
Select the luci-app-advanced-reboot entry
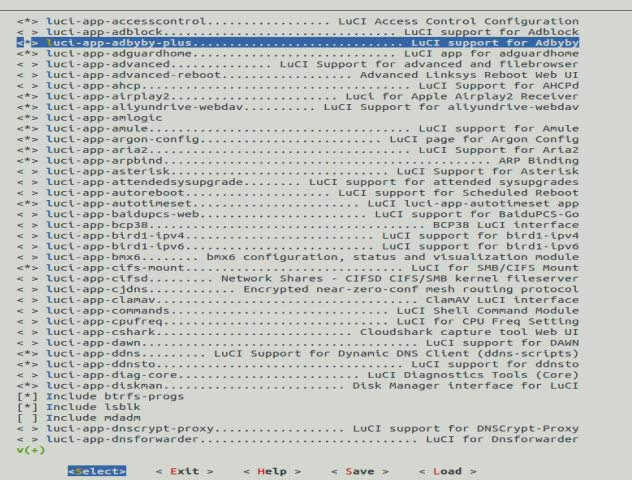point(298,75)
